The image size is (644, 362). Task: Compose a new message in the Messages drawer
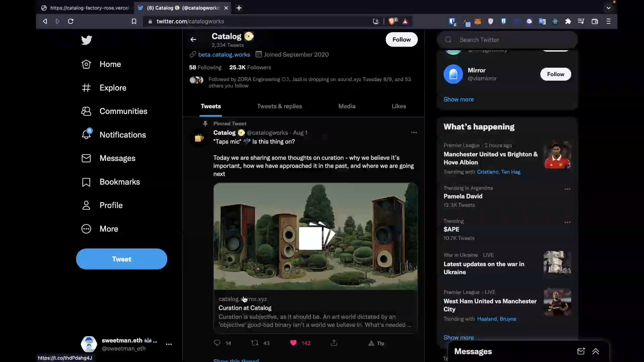(581, 351)
